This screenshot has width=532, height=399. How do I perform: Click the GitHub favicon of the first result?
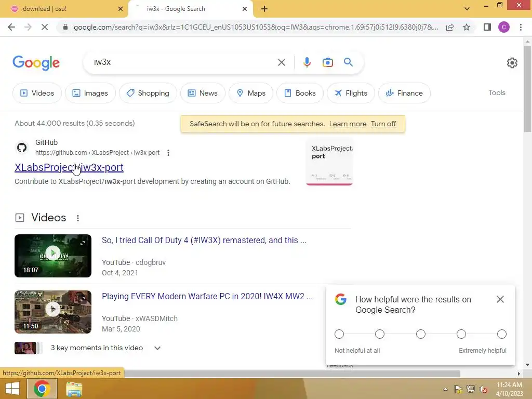click(x=22, y=148)
